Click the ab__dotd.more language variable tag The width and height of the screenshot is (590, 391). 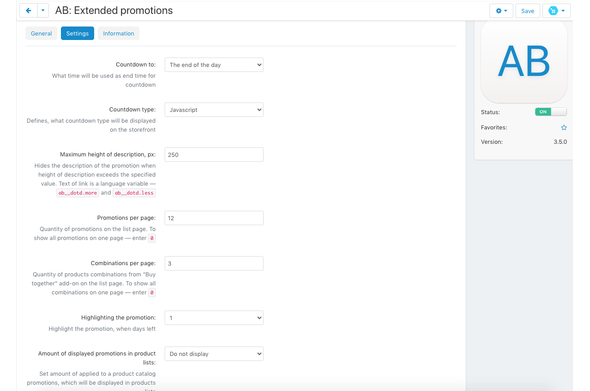(78, 193)
